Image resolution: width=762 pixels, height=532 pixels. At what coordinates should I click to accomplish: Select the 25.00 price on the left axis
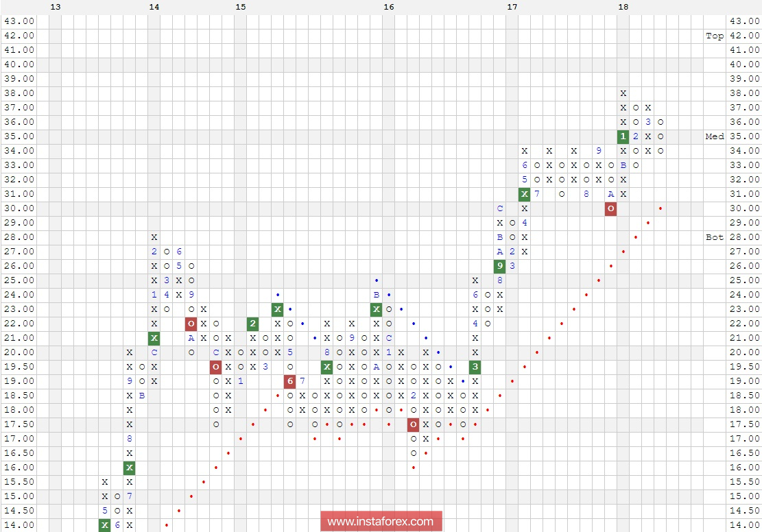point(19,280)
